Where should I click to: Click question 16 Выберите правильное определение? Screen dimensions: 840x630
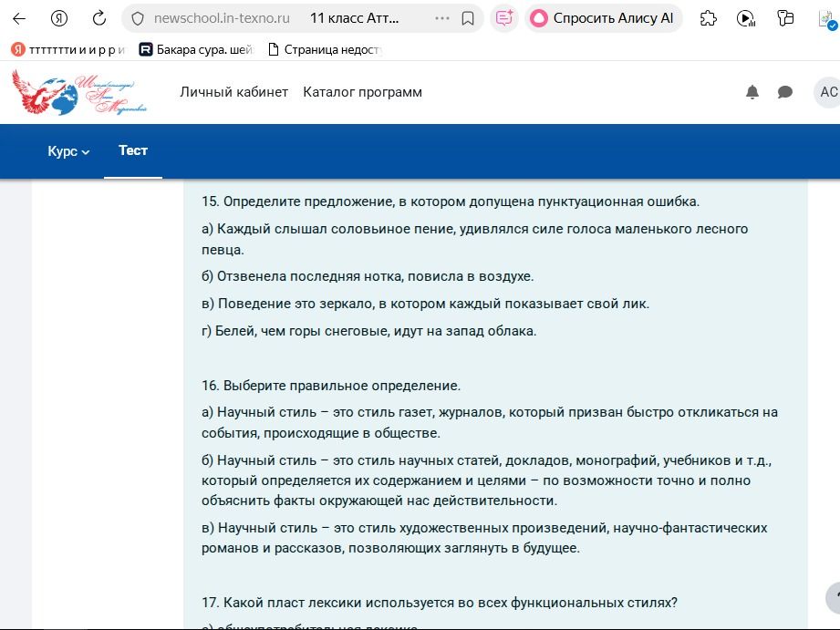tap(331, 386)
